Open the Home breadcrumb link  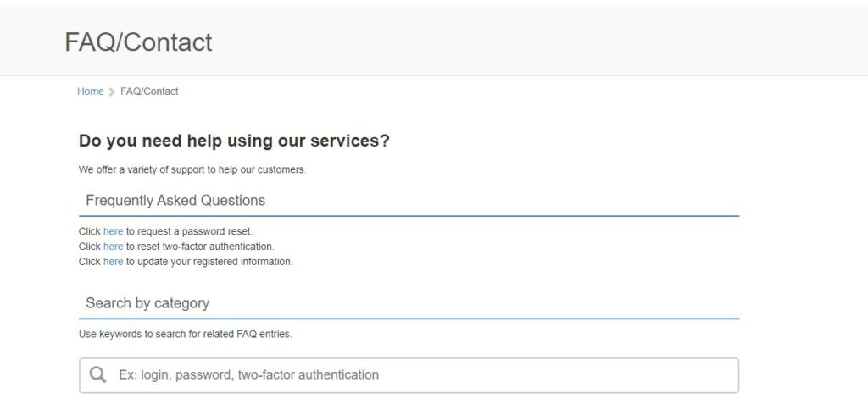point(90,91)
